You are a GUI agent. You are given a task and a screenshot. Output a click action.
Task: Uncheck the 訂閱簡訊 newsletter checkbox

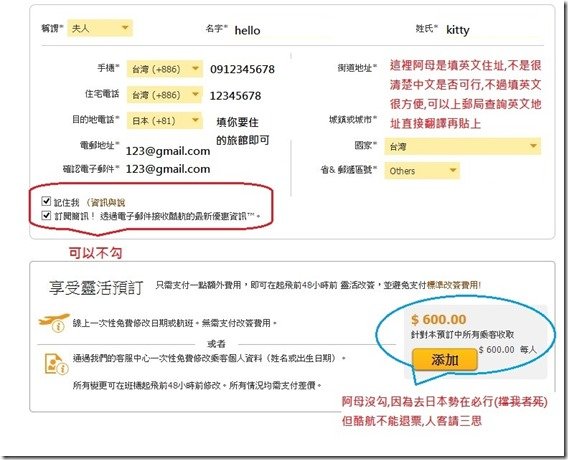click(46, 216)
